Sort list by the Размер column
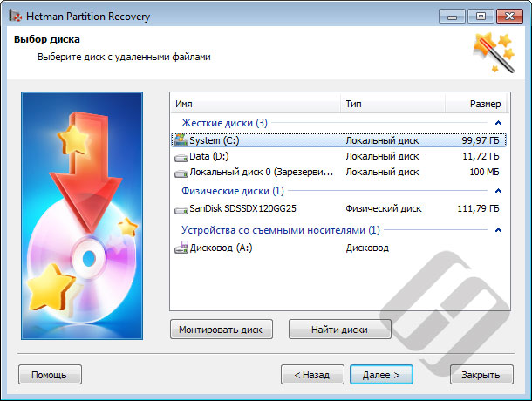This screenshot has width=532, height=401. (475, 104)
